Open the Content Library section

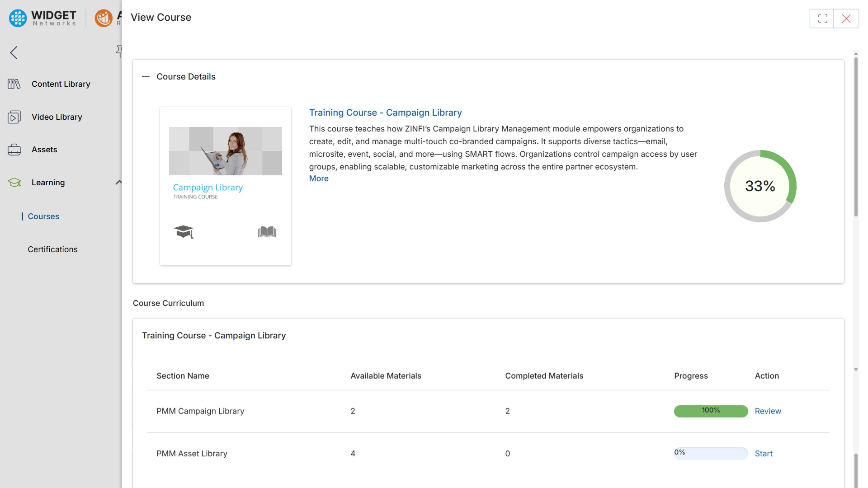tap(61, 84)
